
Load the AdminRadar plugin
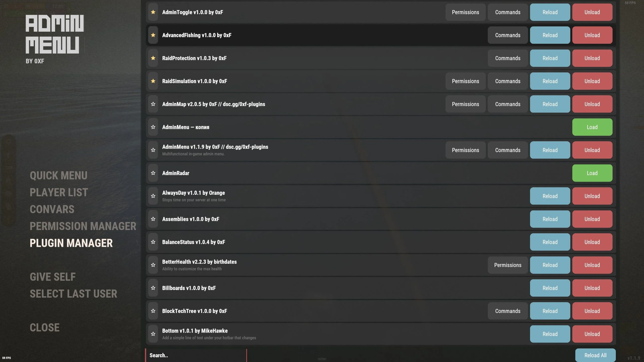pos(592,173)
